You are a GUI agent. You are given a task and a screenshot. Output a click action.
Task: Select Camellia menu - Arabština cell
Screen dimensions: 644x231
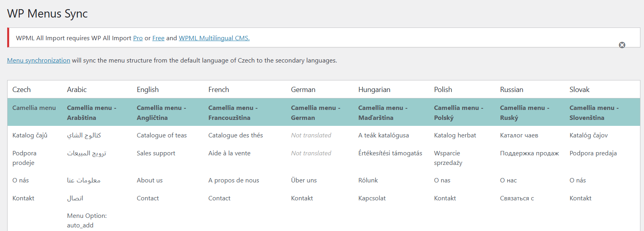click(92, 113)
